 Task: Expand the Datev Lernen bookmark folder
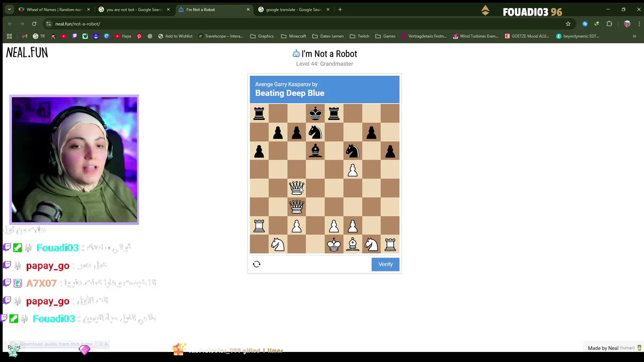(x=328, y=36)
